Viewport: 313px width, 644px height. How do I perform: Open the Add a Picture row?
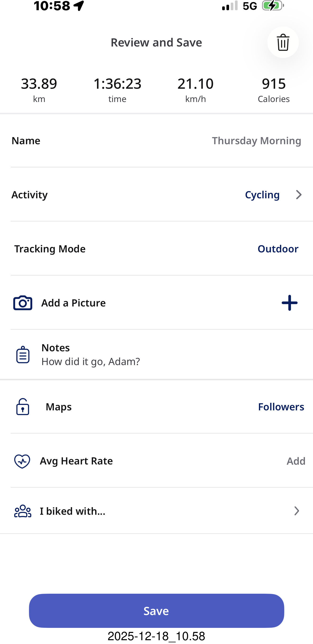coord(74,303)
